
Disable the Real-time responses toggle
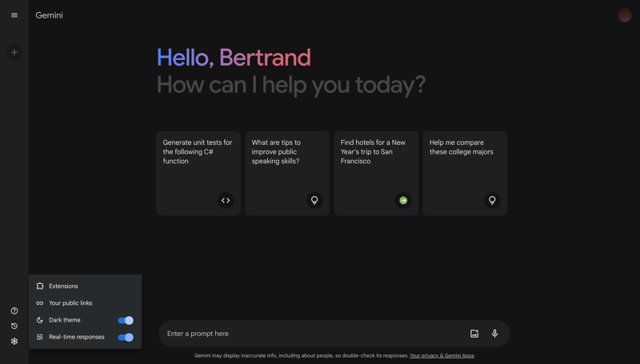126,338
